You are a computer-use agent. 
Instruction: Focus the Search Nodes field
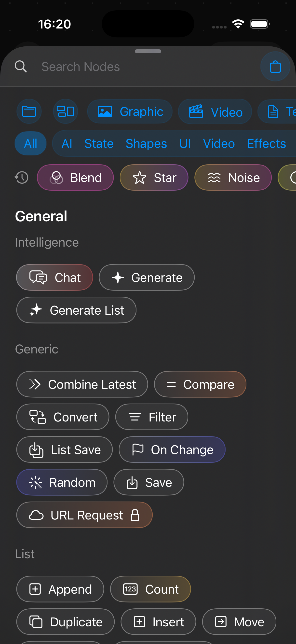click(140, 67)
